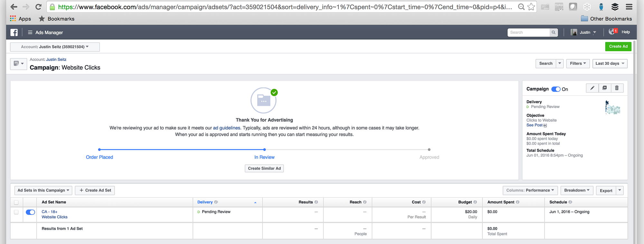This screenshot has height=244, width=644.
Task: Click the Search button above campaign
Action: click(546, 63)
